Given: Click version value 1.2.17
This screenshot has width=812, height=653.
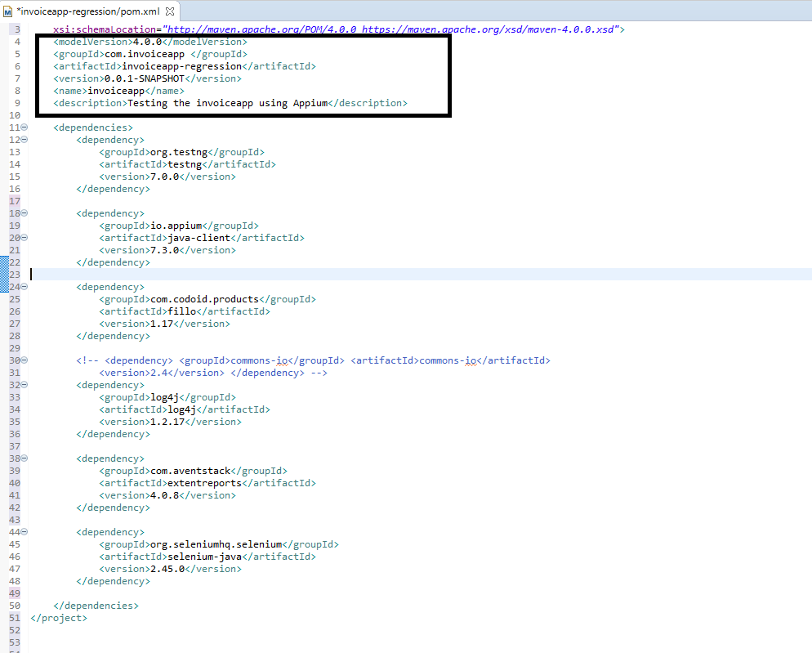Looking at the screenshot, I should (x=167, y=422).
